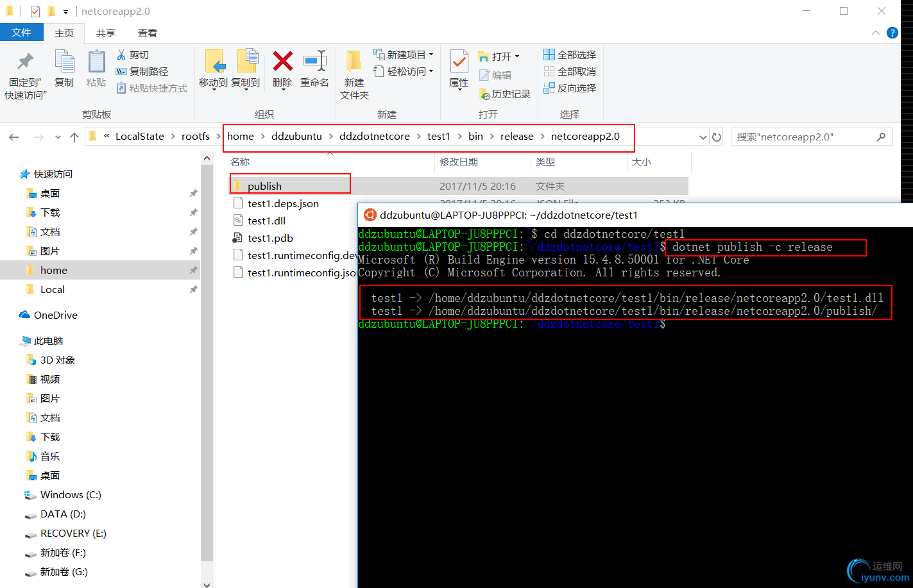This screenshot has width=913, height=588.
Task: Open History in ribbon
Action: tap(505, 94)
